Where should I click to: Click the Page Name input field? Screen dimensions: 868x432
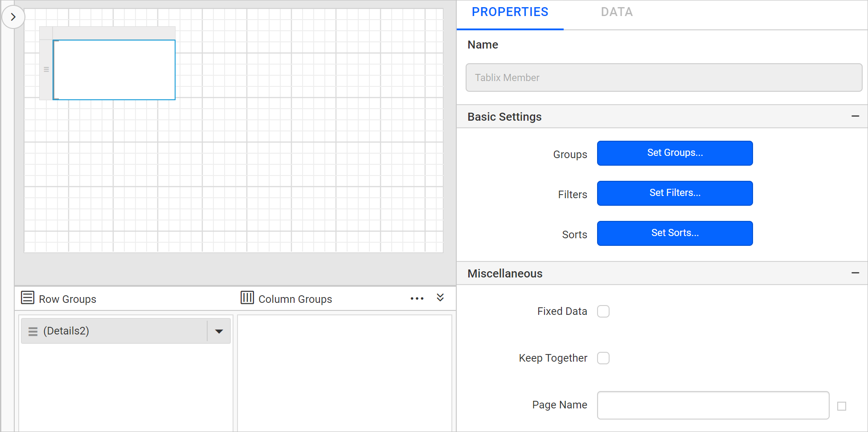coord(713,405)
